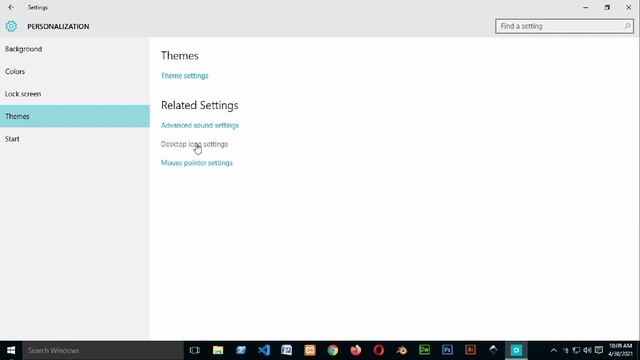Image resolution: width=640 pixels, height=360 pixels.
Task: Focus the Find a setting field
Action: coord(564,26)
